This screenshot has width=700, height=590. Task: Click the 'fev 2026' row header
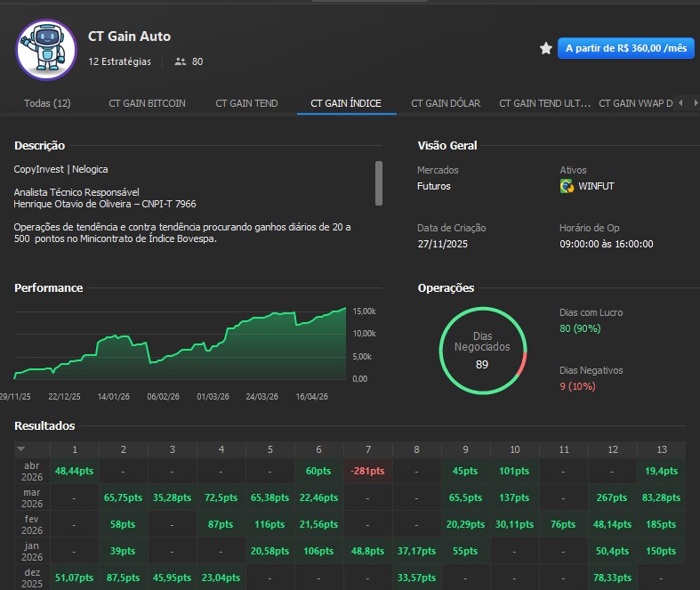32,525
